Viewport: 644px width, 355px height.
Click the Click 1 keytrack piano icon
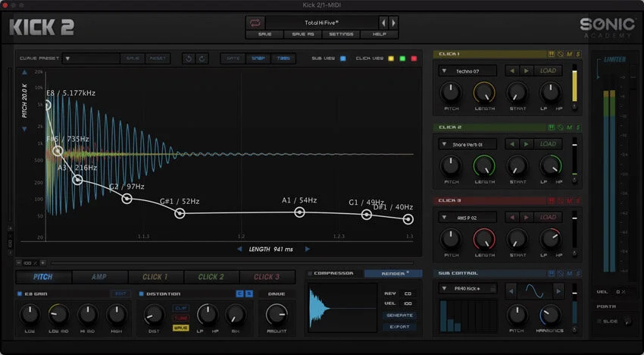[x=552, y=55]
